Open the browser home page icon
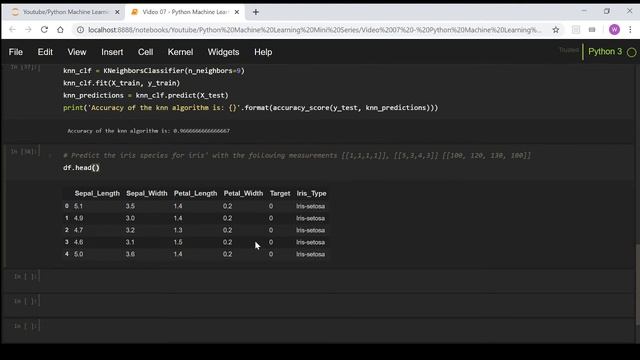The height and width of the screenshot is (360, 640). (60, 30)
